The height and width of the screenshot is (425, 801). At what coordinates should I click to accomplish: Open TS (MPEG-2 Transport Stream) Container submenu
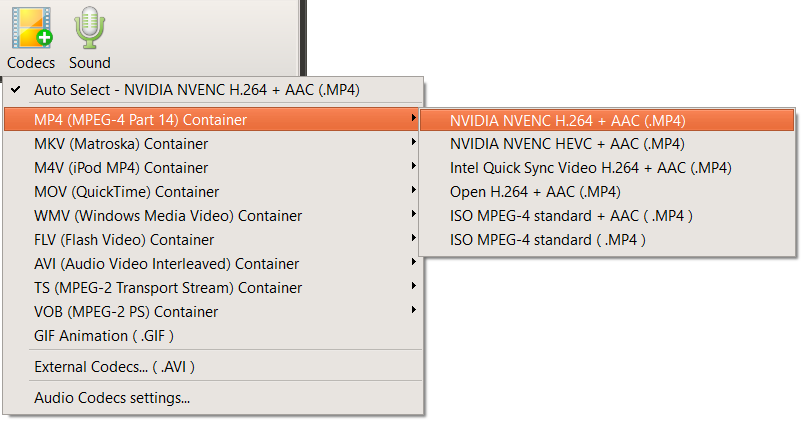coord(214,288)
